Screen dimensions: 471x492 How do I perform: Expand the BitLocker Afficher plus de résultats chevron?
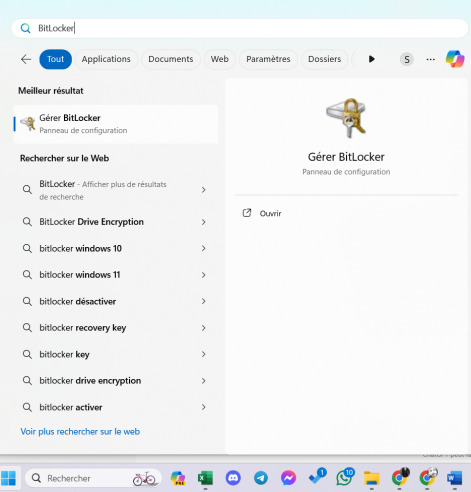tap(204, 190)
